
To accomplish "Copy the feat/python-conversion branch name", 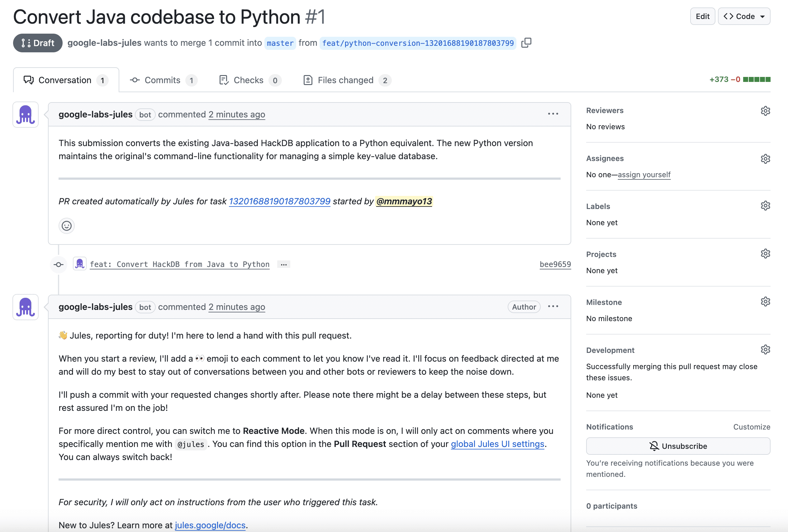I will coord(527,43).
